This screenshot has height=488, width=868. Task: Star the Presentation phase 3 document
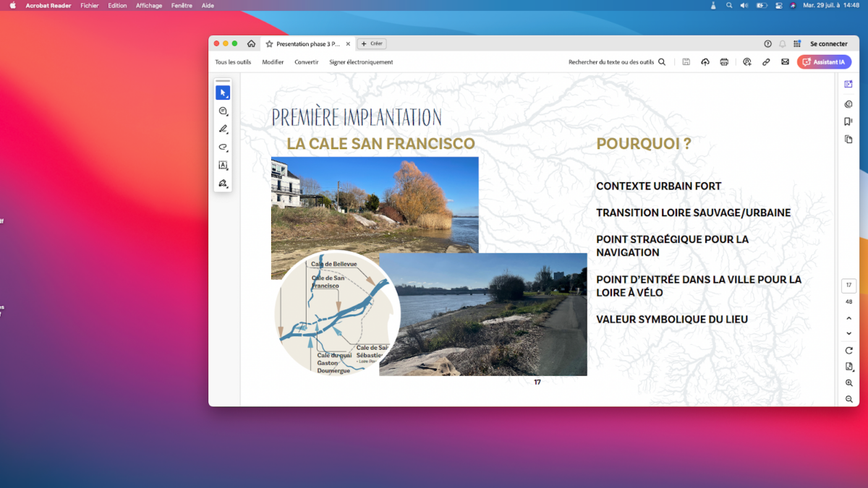click(x=269, y=44)
